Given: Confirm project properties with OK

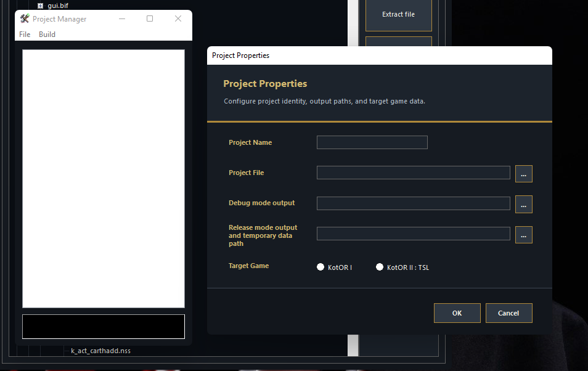Looking at the screenshot, I should click(x=457, y=313).
